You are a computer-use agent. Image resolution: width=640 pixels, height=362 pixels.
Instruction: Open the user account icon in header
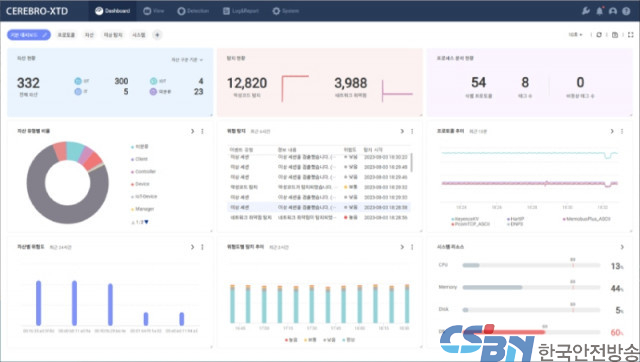[x=613, y=11]
